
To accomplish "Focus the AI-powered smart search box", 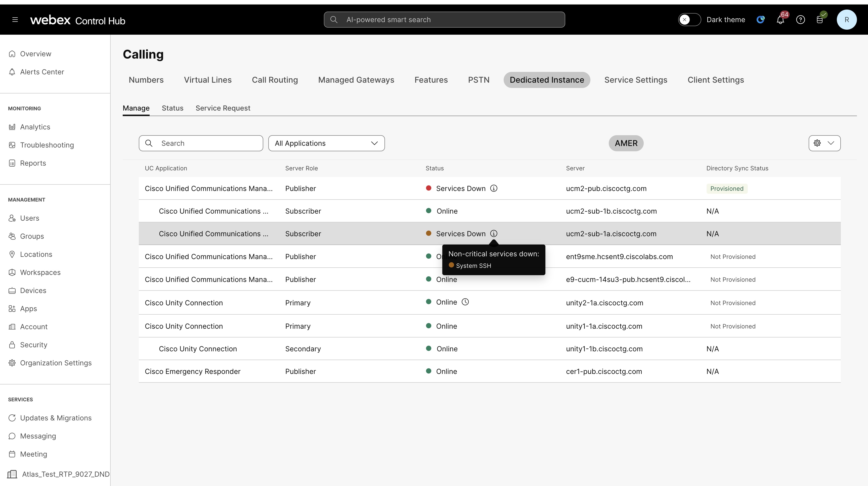I will pos(444,20).
